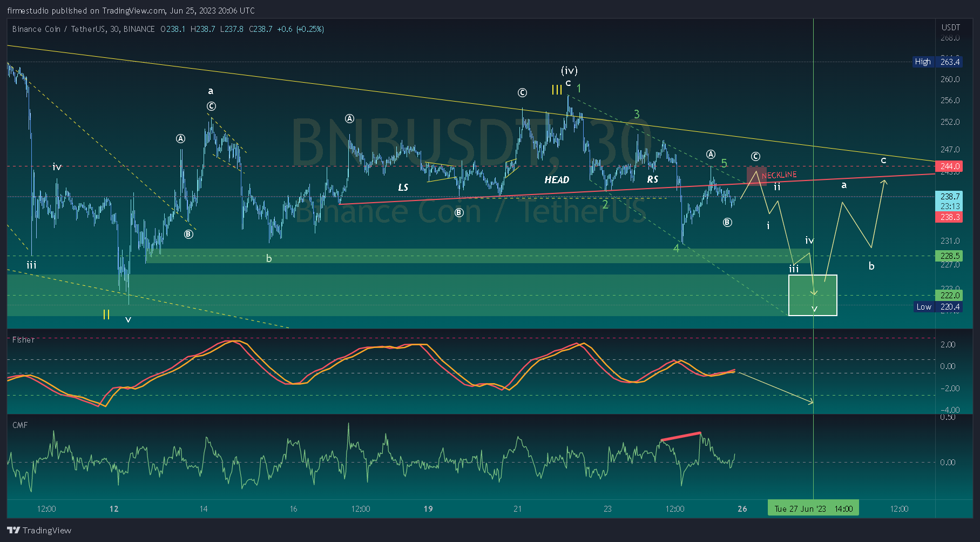Open the firmestudio published header text
Screen dimensions: 980x542
131,10
